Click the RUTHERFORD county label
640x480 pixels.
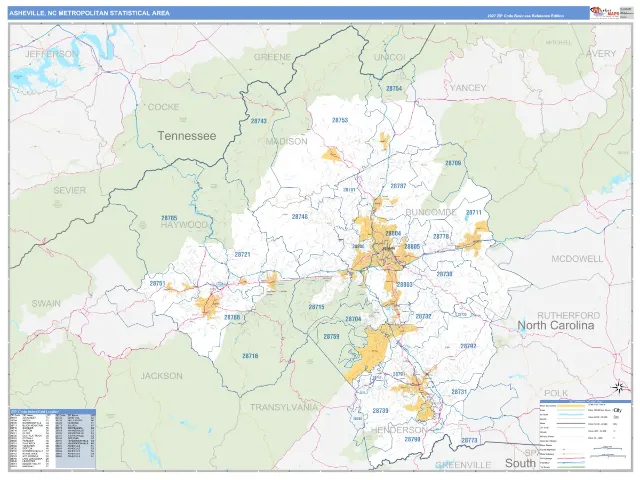[x=569, y=316]
